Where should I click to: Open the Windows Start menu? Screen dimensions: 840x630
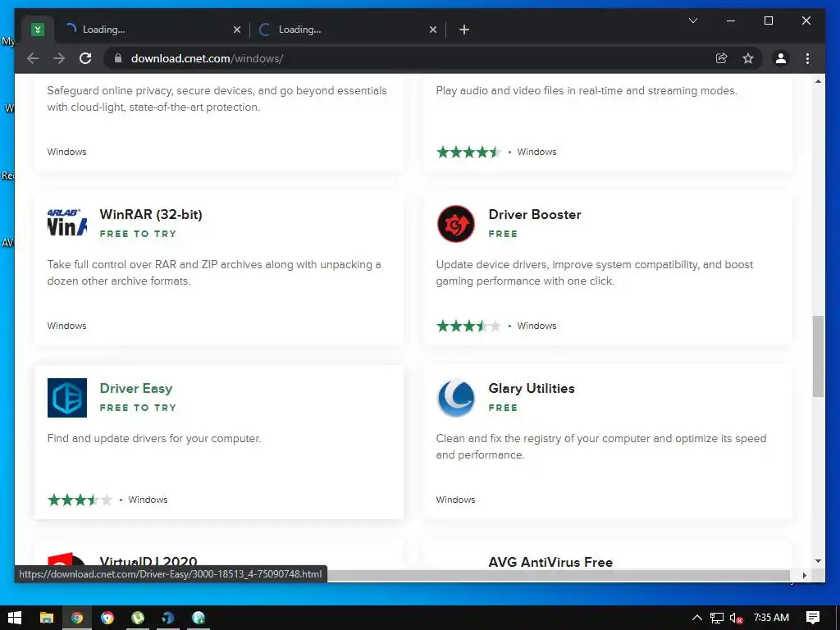15,618
